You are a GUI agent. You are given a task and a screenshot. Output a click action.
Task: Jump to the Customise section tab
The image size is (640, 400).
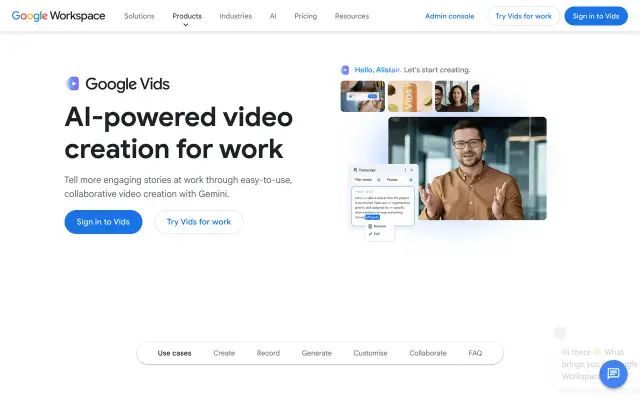point(370,353)
